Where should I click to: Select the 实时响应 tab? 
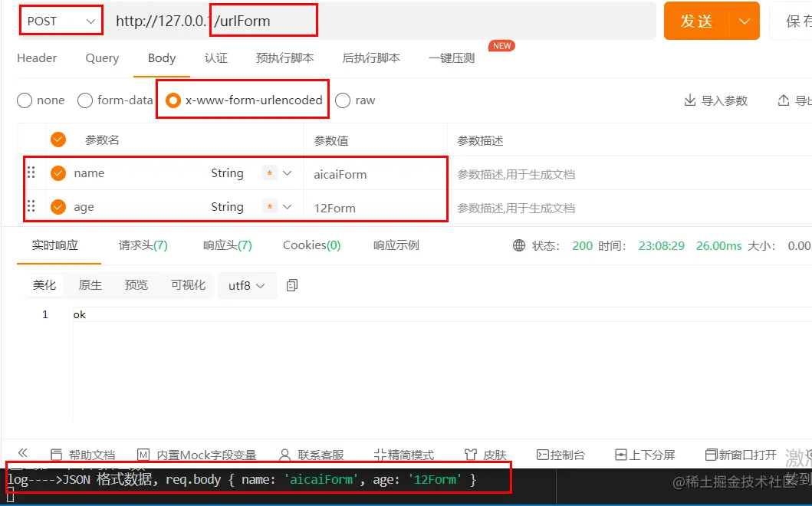(55, 245)
